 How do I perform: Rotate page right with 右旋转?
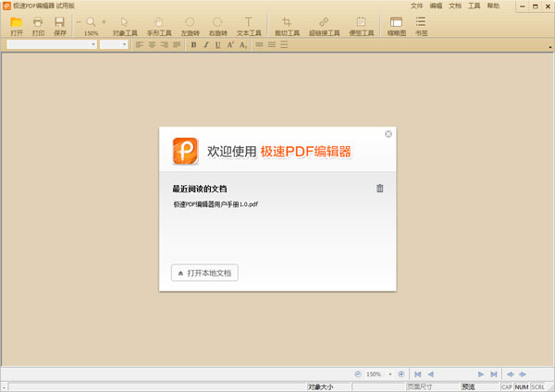[217, 27]
